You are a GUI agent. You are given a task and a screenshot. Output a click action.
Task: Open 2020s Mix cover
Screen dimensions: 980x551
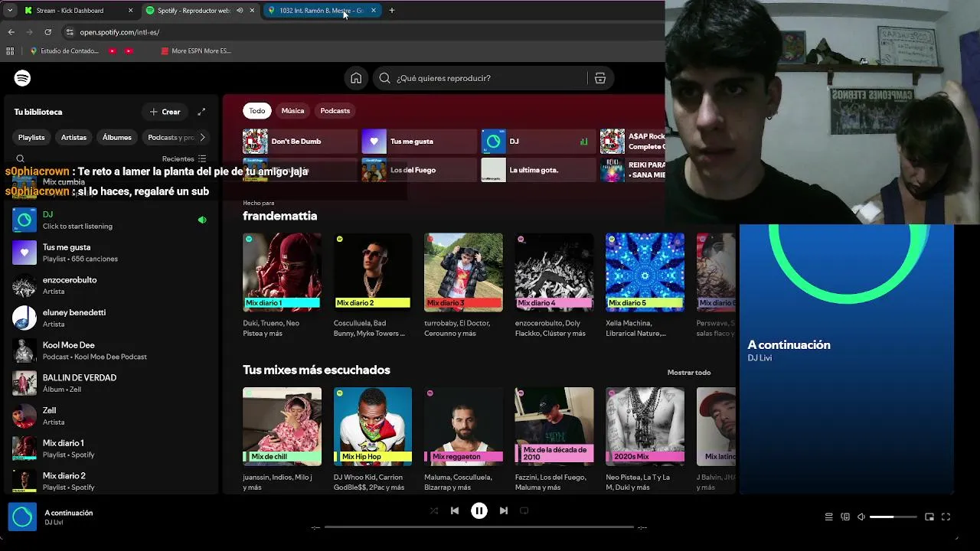click(x=645, y=426)
